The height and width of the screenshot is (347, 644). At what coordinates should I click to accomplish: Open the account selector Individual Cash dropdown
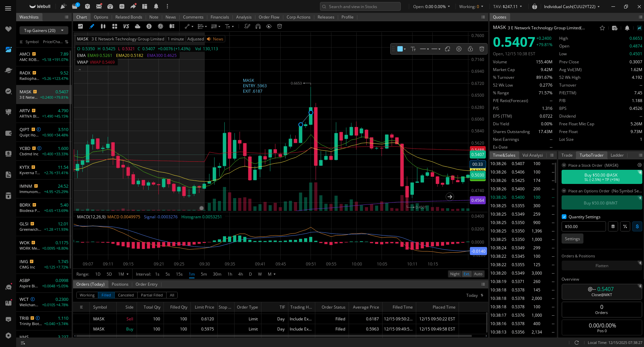tap(572, 6)
